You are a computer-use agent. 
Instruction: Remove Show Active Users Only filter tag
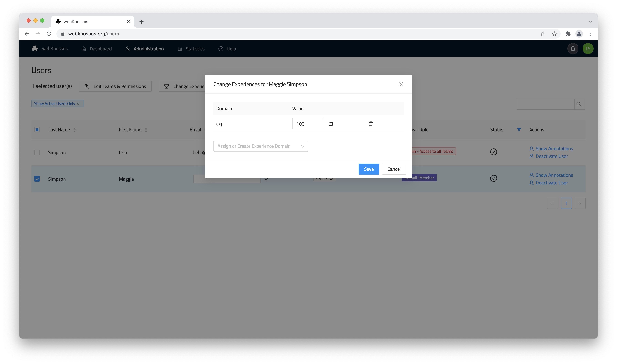click(78, 104)
